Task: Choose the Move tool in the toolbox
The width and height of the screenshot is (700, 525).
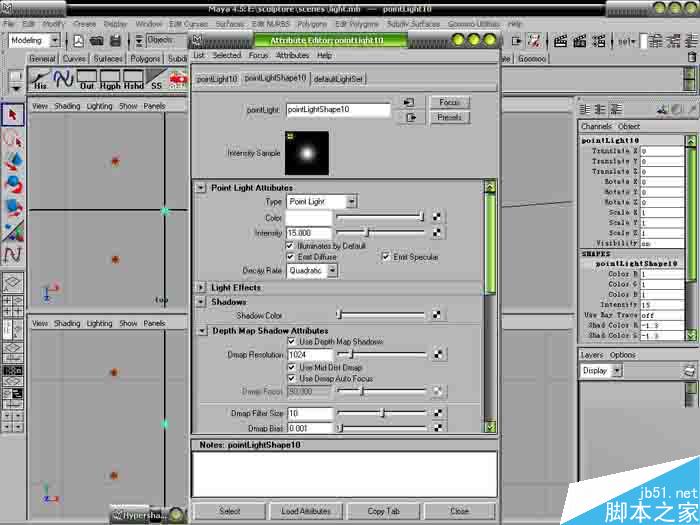Action: click(x=12, y=162)
